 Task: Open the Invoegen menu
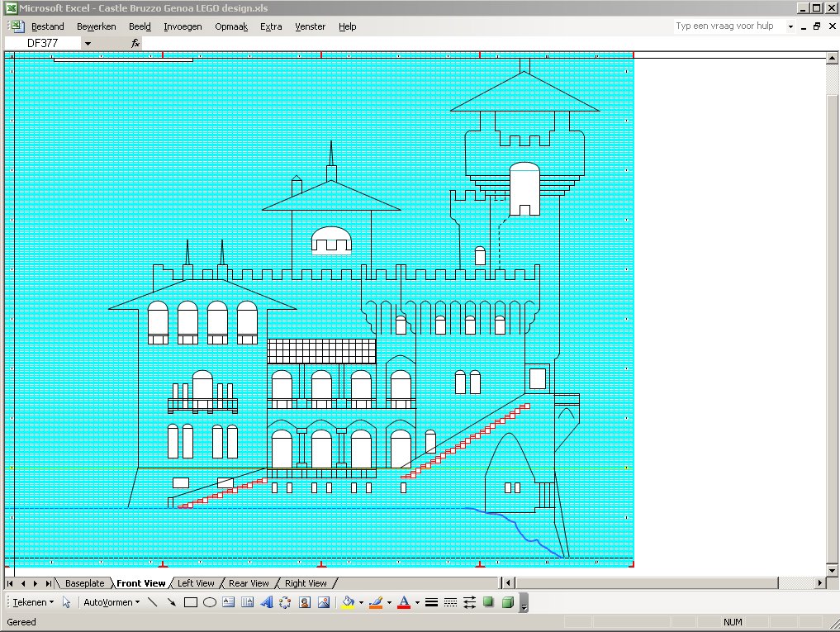[x=183, y=26]
